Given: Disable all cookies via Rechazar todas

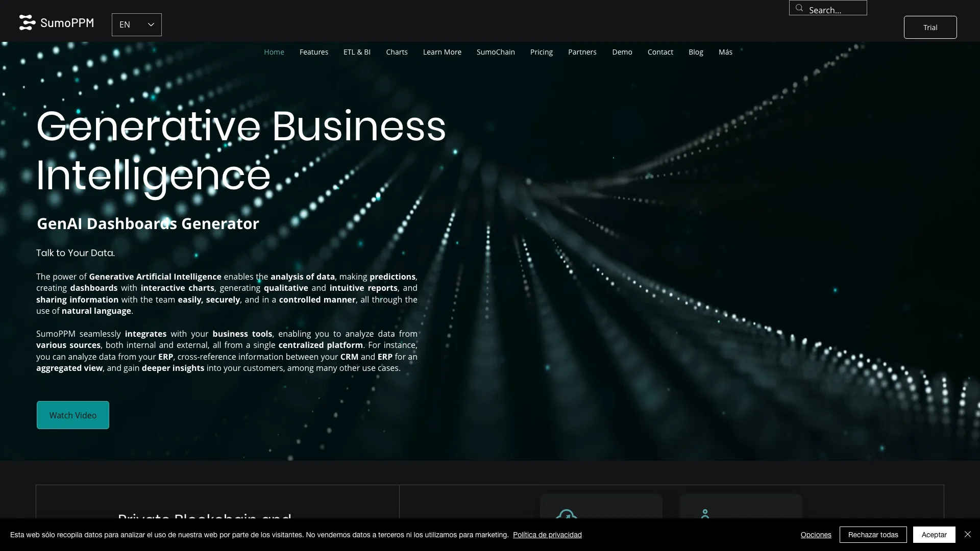Looking at the screenshot, I should (873, 534).
